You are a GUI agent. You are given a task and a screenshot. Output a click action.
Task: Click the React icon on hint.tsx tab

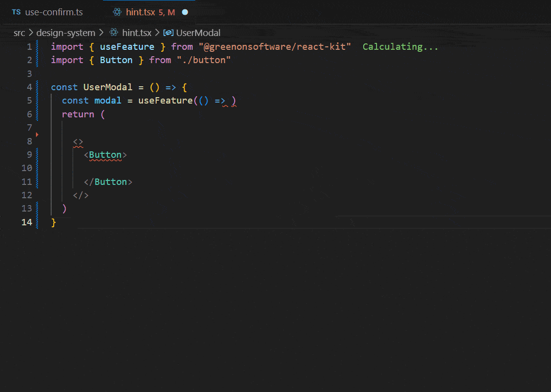pyautogui.click(x=117, y=12)
